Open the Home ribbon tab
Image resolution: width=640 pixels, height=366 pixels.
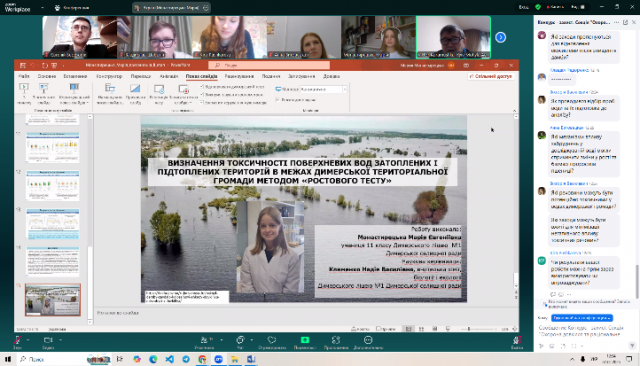pyautogui.click(x=47, y=76)
